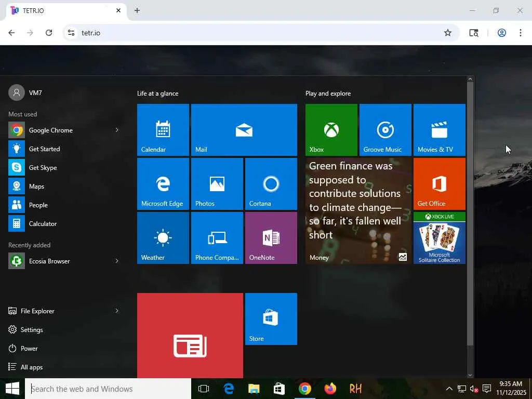Open File Explorer from the taskbar

point(254,389)
